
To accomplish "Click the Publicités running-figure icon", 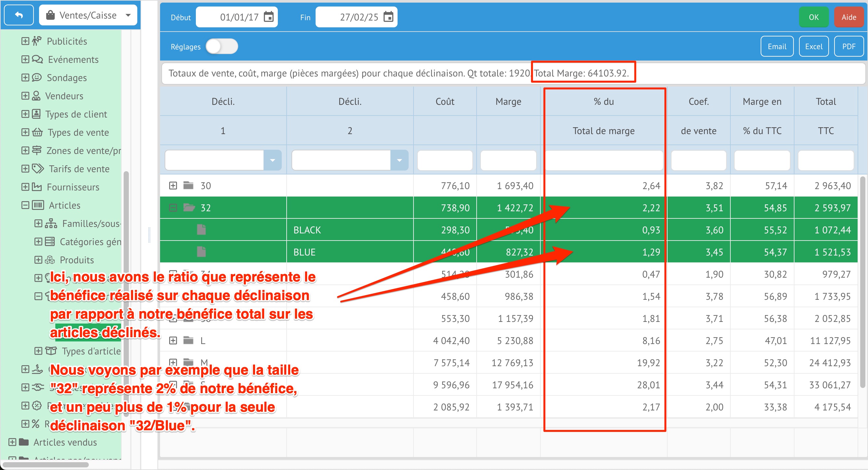I will point(37,41).
